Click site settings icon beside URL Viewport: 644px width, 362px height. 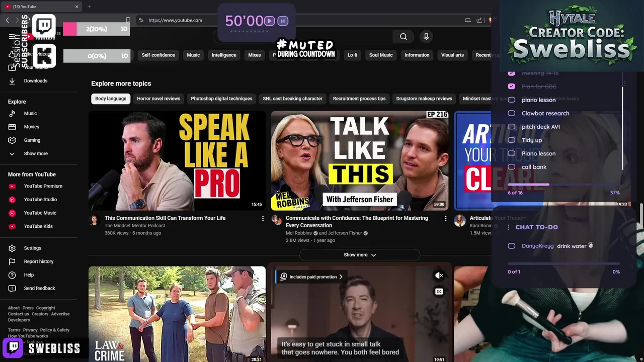141,20
